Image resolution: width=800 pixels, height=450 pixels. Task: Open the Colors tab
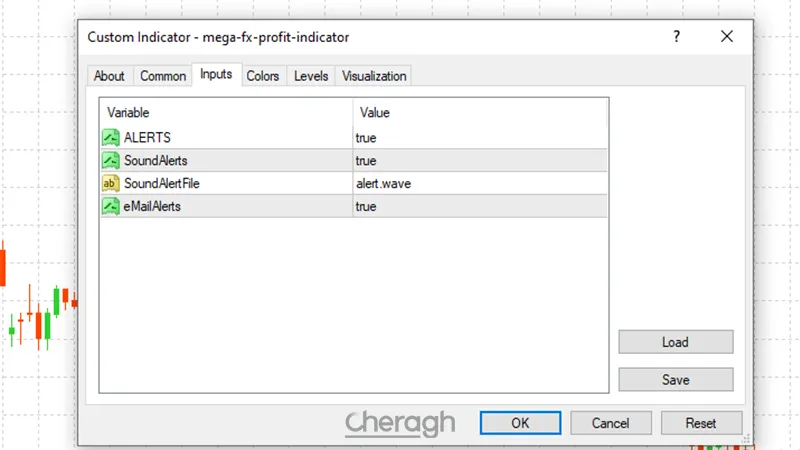tap(263, 76)
